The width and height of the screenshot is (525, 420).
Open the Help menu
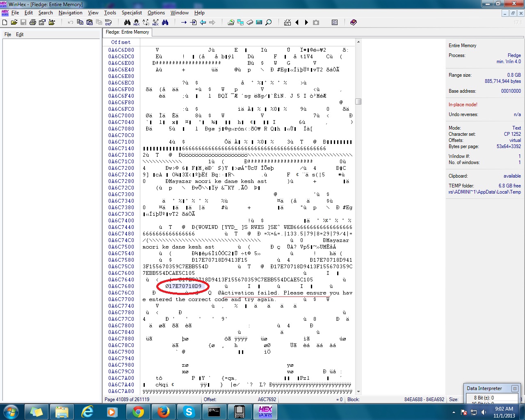[x=199, y=13]
